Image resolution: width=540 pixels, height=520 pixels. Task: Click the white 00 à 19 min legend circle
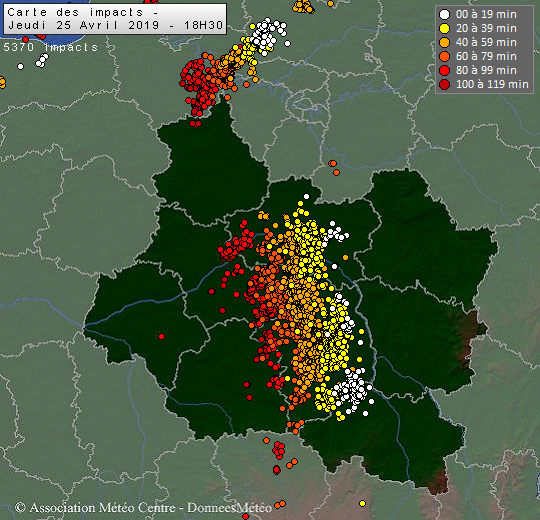pos(445,14)
